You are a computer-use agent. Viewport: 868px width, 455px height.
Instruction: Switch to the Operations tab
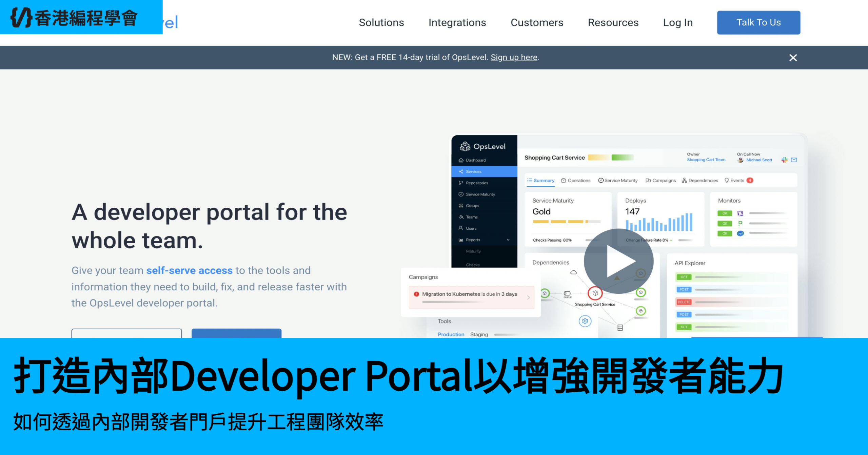pos(575,181)
